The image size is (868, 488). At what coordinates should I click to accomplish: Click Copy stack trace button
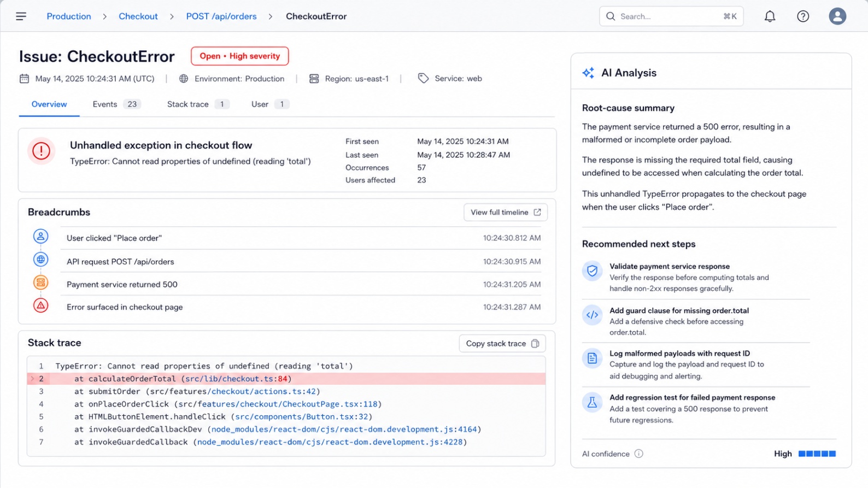click(502, 344)
